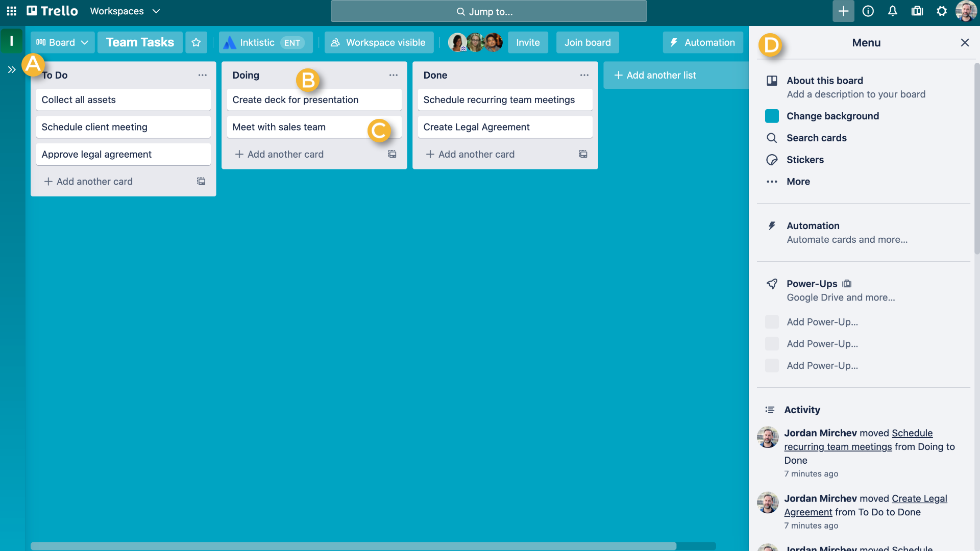Click the Change background teal square icon
Image resolution: width=980 pixels, height=551 pixels.
772,116
